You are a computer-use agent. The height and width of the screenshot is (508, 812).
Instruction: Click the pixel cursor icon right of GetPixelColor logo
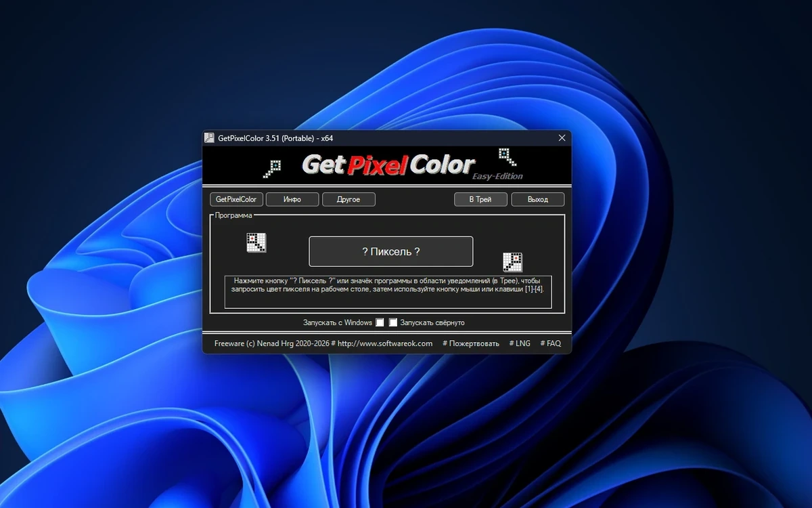coord(507,157)
